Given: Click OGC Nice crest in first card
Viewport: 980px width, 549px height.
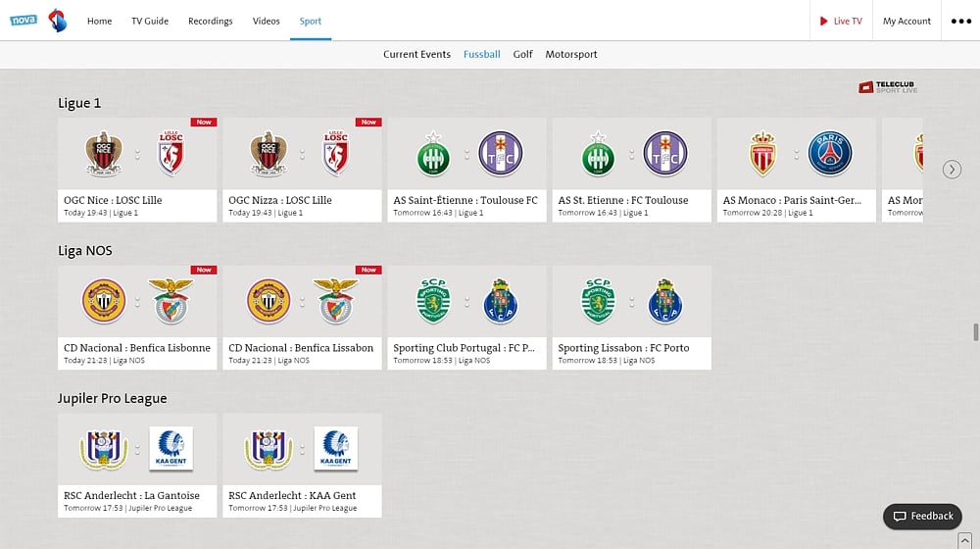Looking at the screenshot, I should (104, 153).
